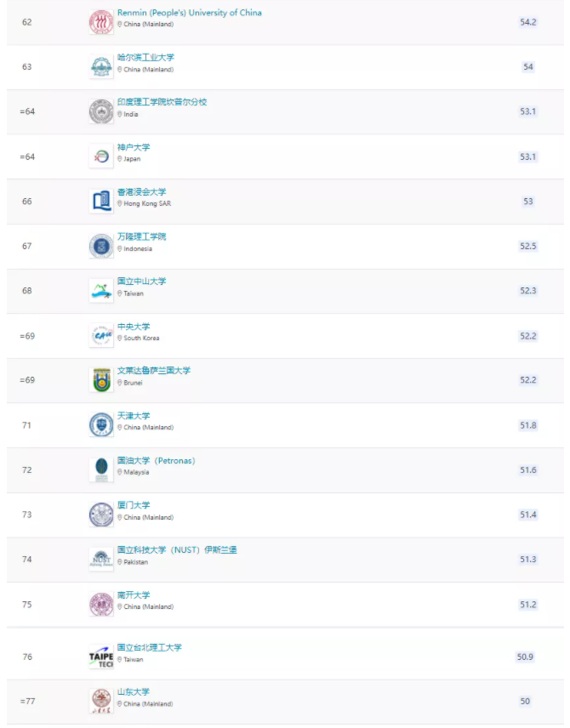
Task: Click the Renmin University of China logo
Action: tap(101, 22)
